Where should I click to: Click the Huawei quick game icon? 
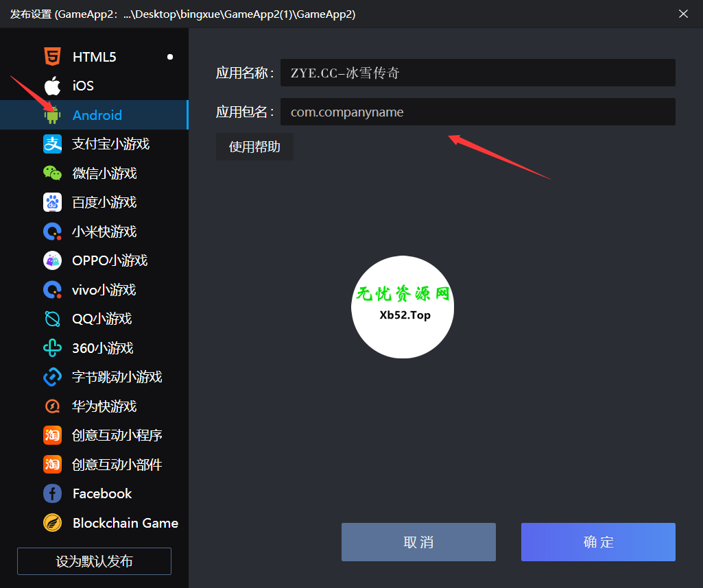(x=52, y=406)
